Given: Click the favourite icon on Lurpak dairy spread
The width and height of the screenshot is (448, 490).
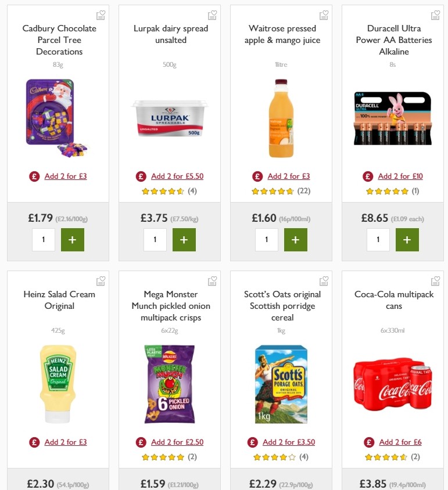Looking at the screenshot, I should point(212,15).
